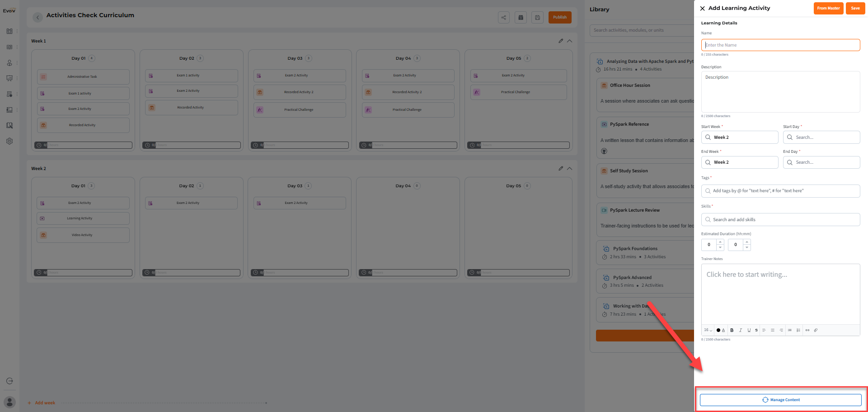The height and width of the screenshot is (412, 868).
Task: Select the Administrative Task card
Action: tap(83, 77)
